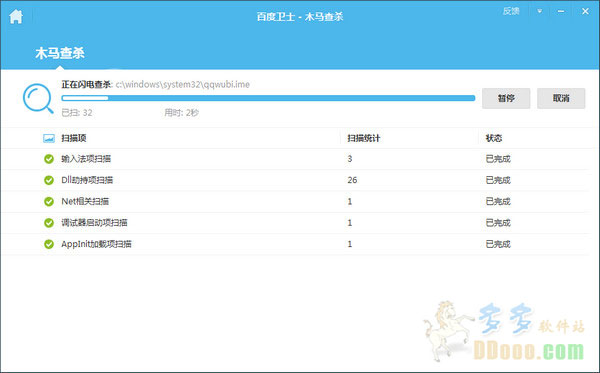The width and height of the screenshot is (600, 373).
Task: Click 已完成 status of AppInit加载项扫描
Action: click(498, 244)
